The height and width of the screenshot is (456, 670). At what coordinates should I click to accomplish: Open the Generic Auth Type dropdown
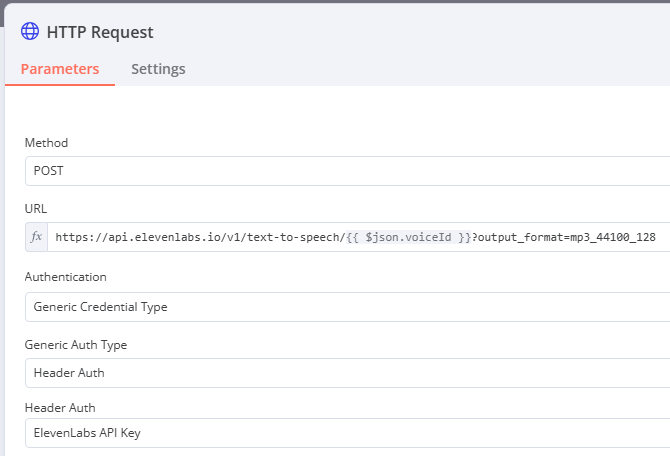(x=347, y=373)
